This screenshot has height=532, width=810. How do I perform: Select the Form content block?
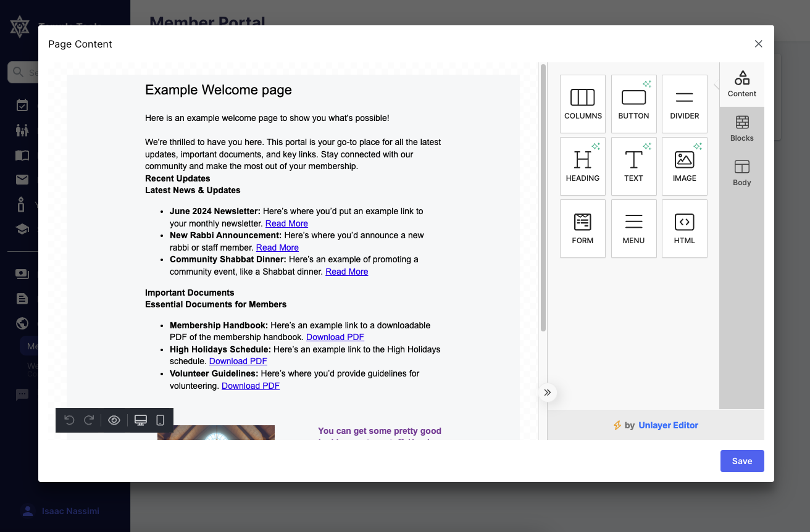[x=582, y=228]
